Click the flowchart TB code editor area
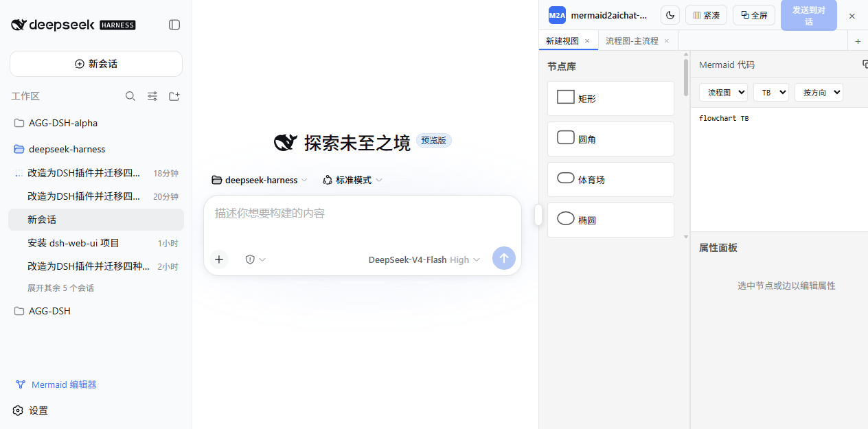868x429 pixels. click(779, 169)
